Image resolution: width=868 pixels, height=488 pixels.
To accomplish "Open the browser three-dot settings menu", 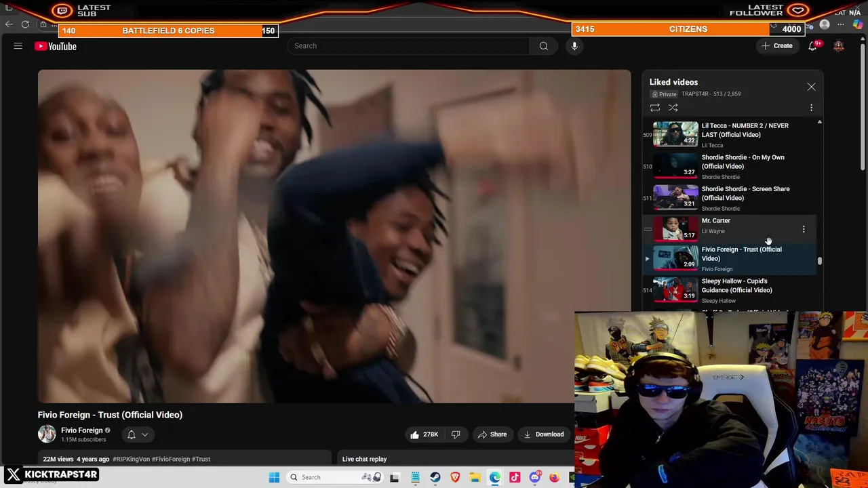I will [x=841, y=24].
